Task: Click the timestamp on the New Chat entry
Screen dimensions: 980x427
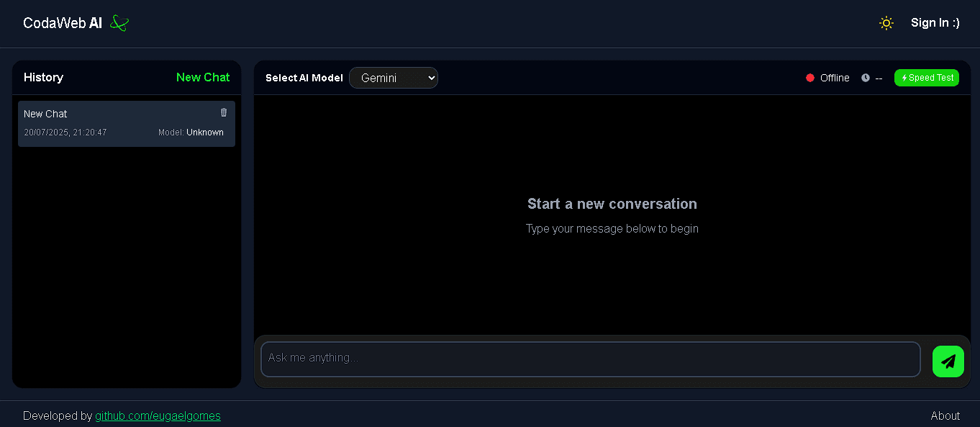Action: point(65,132)
